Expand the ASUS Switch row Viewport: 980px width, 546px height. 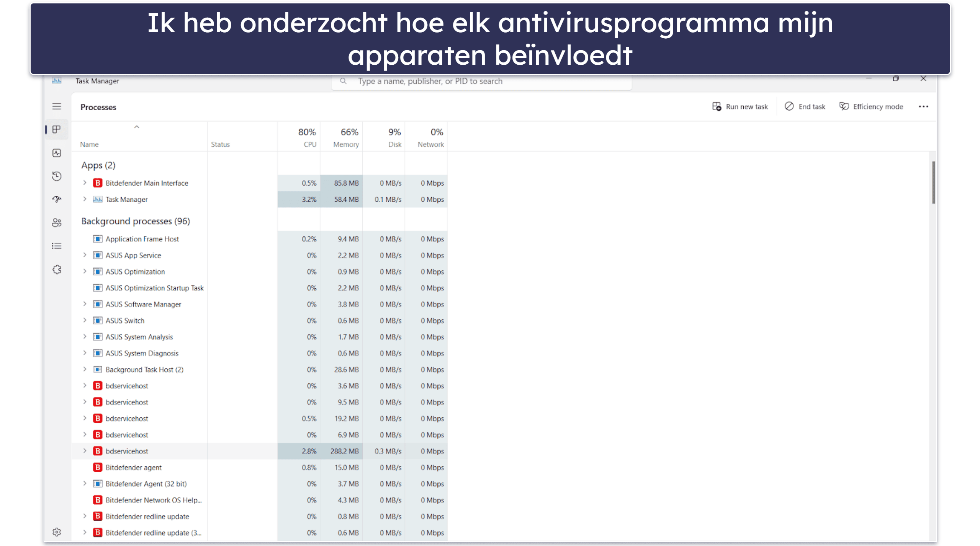point(85,320)
